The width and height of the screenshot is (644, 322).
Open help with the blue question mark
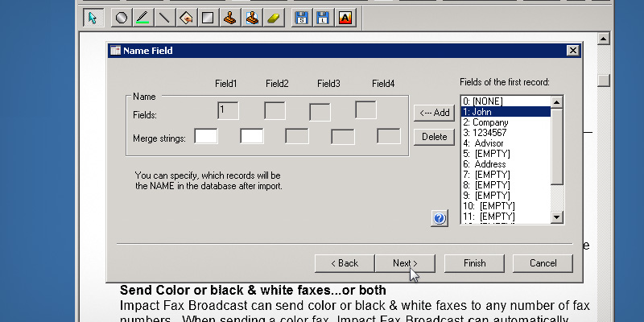point(440,218)
